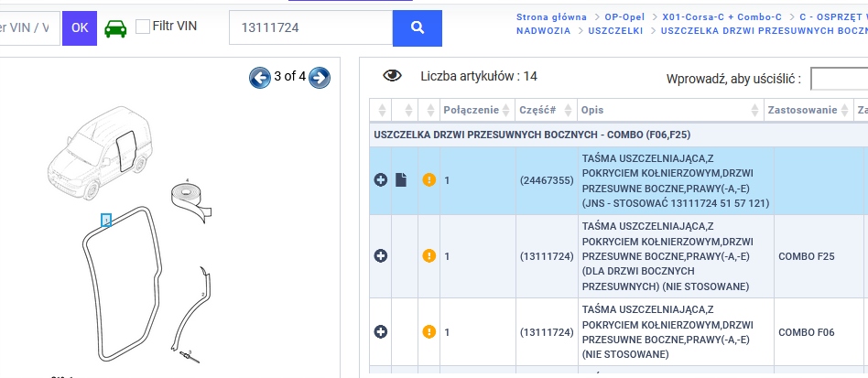Open document icon in the 24467355 row
Image resolution: width=868 pixels, height=378 pixels.
(401, 180)
